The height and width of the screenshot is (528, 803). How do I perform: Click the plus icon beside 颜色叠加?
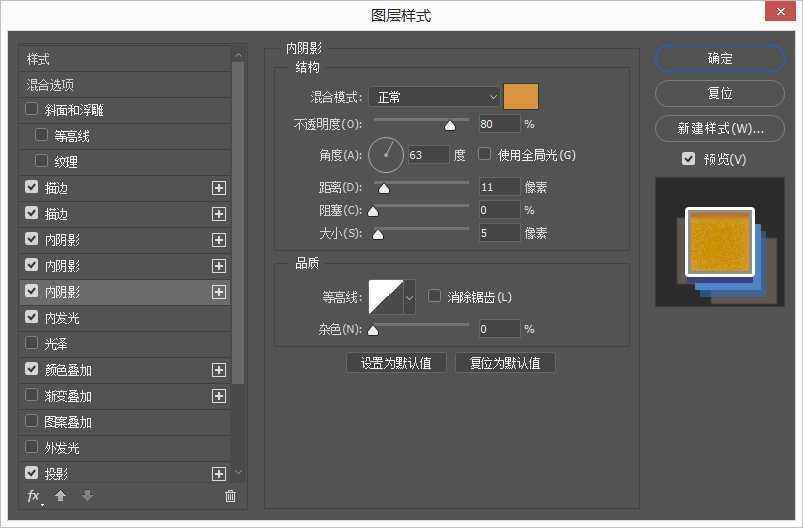(x=219, y=370)
